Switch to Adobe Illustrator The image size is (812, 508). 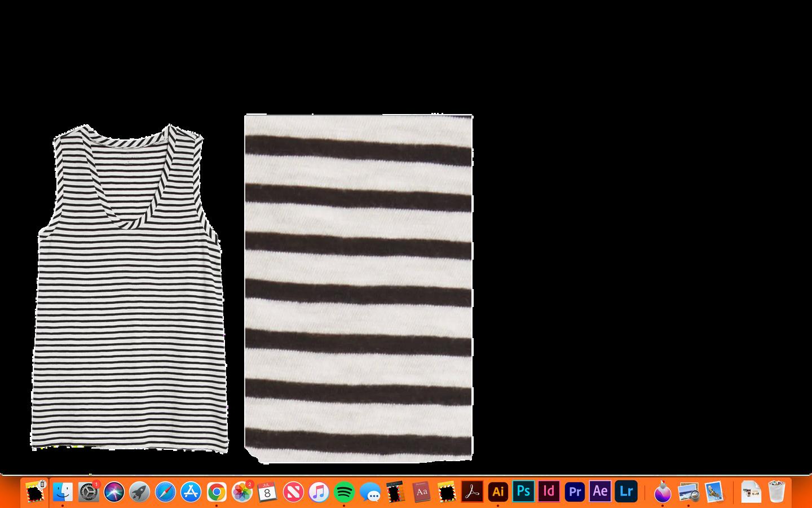(x=498, y=492)
